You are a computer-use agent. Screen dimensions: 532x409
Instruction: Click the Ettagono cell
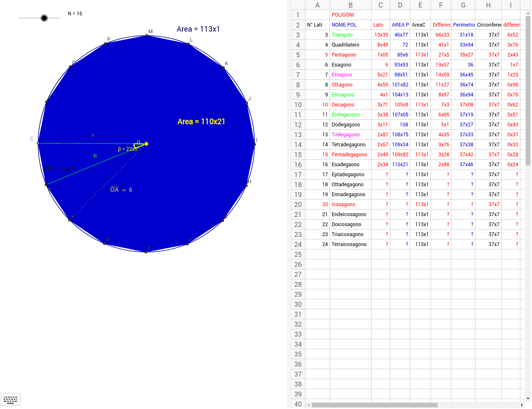[x=351, y=75]
